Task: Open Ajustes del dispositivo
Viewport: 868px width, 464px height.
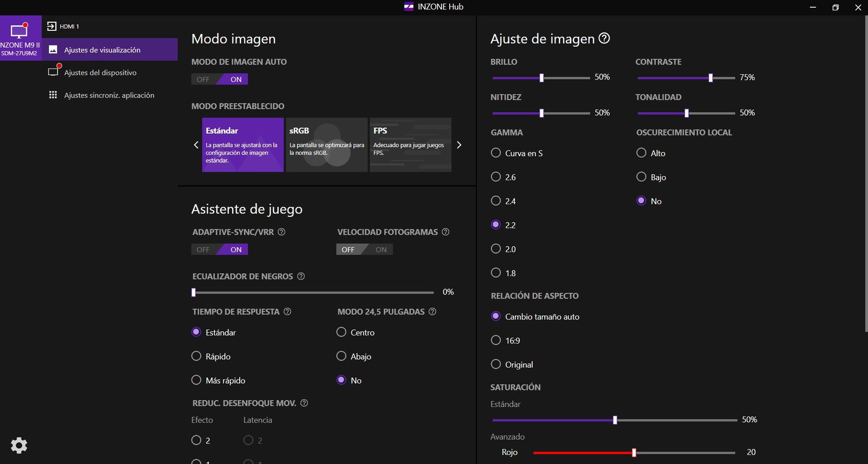Action: pos(110,72)
